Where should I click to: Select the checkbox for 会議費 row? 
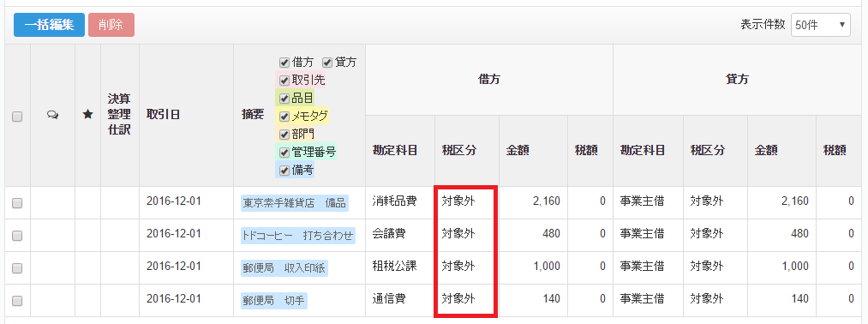tap(17, 236)
